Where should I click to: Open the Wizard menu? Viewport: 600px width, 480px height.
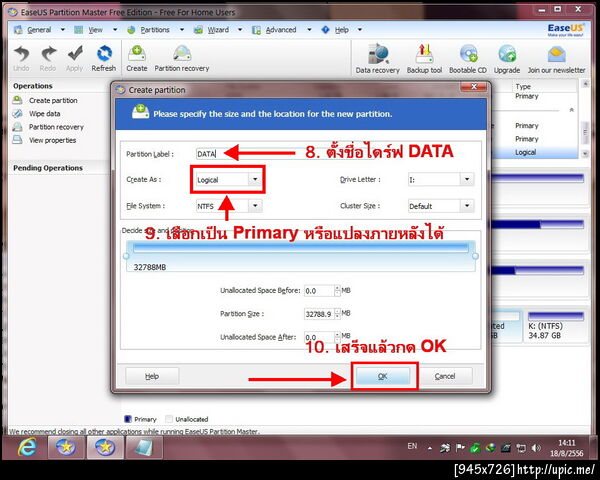(x=218, y=30)
